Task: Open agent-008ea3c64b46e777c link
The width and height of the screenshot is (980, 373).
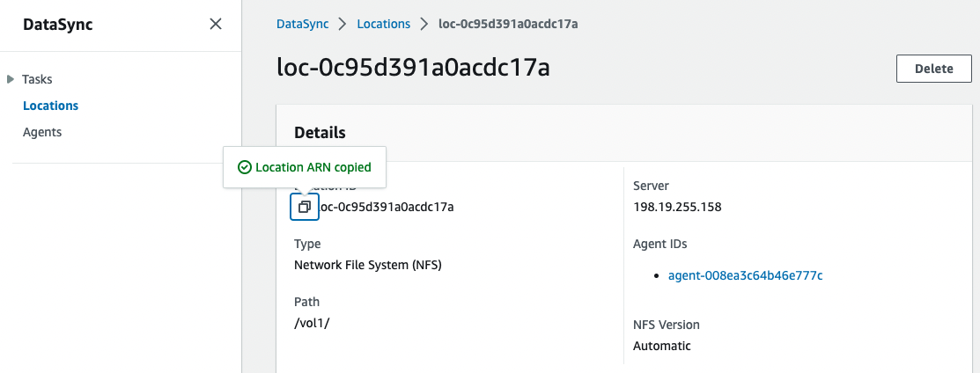Action: pyautogui.click(x=745, y=274)
